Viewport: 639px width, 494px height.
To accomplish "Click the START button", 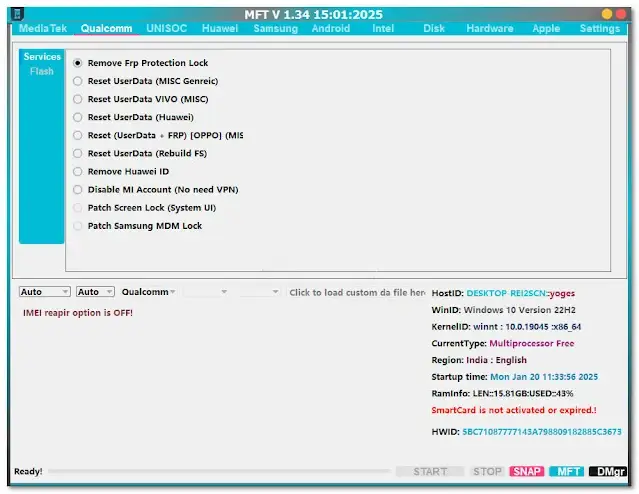I will tap(430, 472).
